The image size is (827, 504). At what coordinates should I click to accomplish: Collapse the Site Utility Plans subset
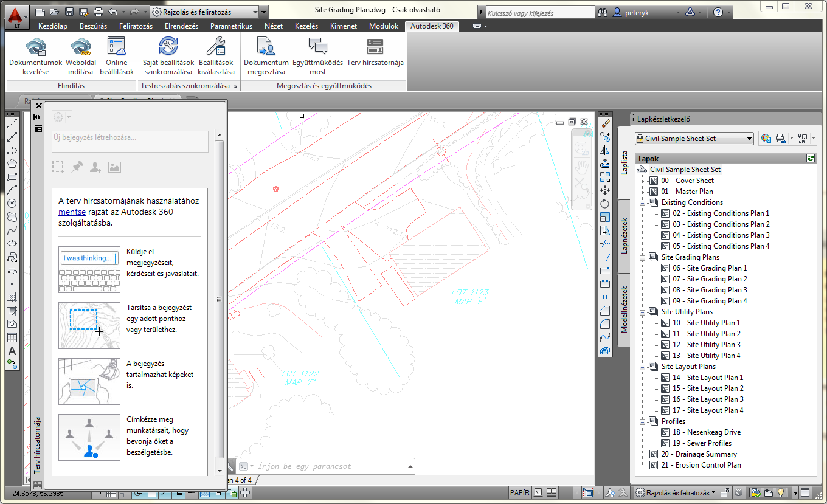pyautogui.click(x=642, y=312)
